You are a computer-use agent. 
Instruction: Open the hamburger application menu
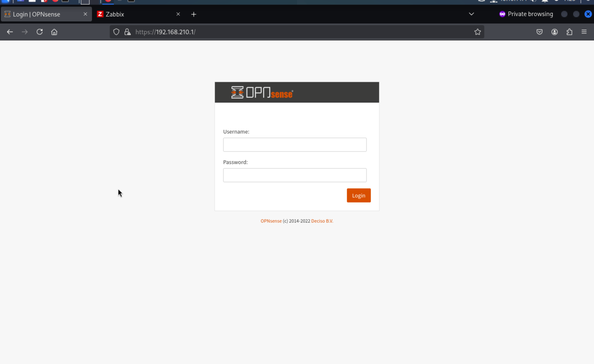(x=584, y=32)
